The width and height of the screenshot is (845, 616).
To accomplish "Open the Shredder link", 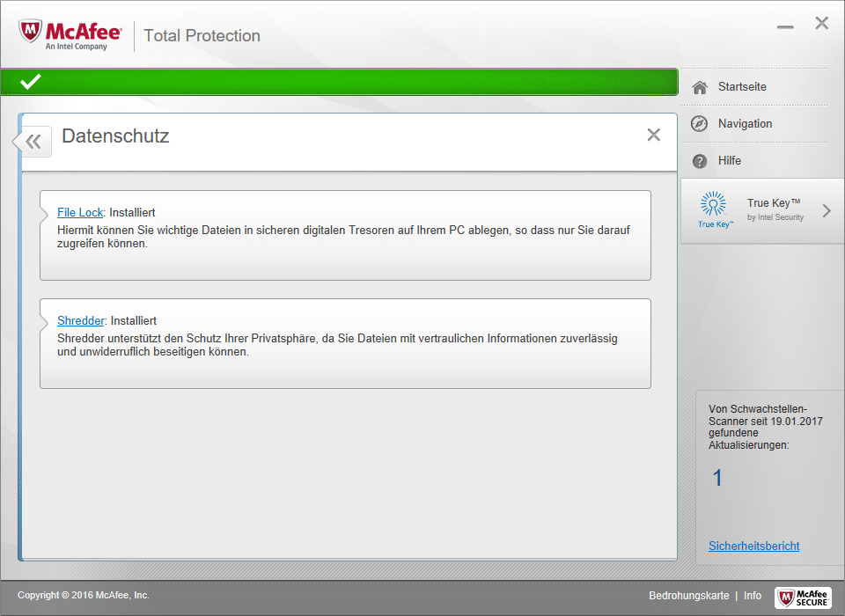I will [81, 321].
